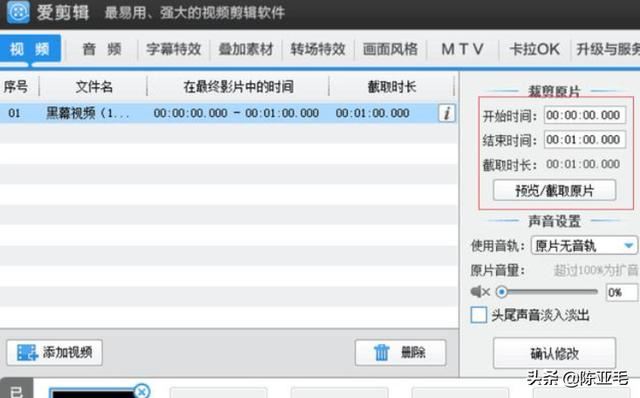Screen dimensions: 640x398
Task: Click the 原片音量 slider handle
Action: (x=502, y=291)
